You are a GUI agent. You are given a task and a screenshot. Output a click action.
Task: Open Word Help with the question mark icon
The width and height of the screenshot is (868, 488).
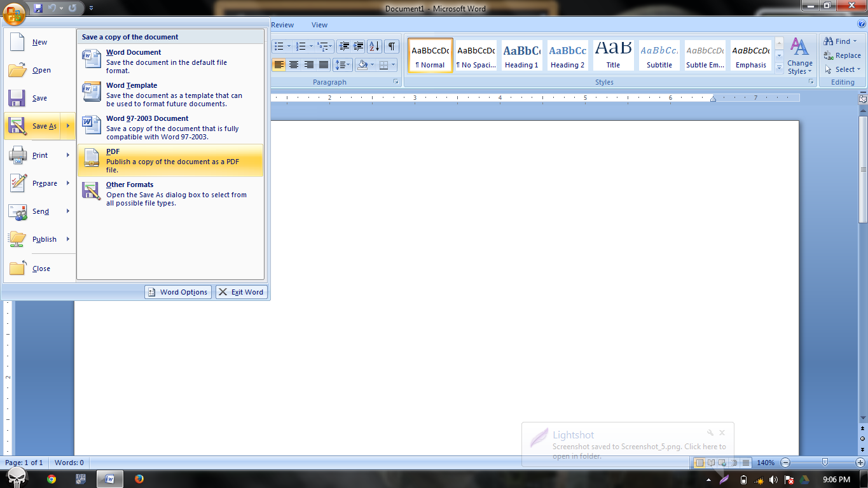point(862,24)
